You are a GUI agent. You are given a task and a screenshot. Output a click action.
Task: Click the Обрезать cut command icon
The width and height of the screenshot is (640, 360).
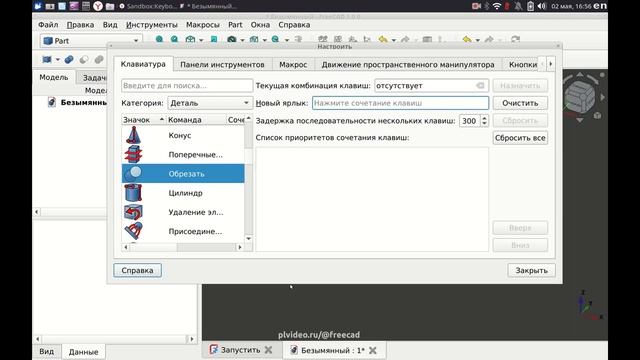[133, 173]
